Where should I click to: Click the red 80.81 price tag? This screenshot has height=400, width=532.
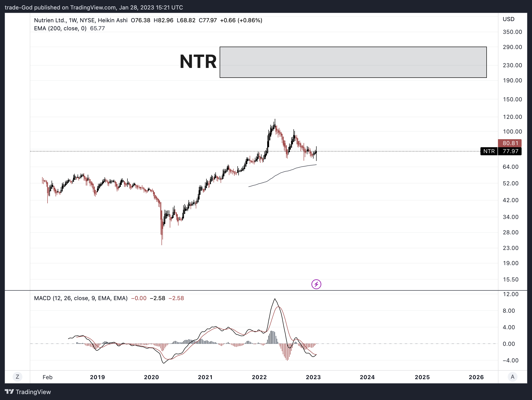pos(510,143)
